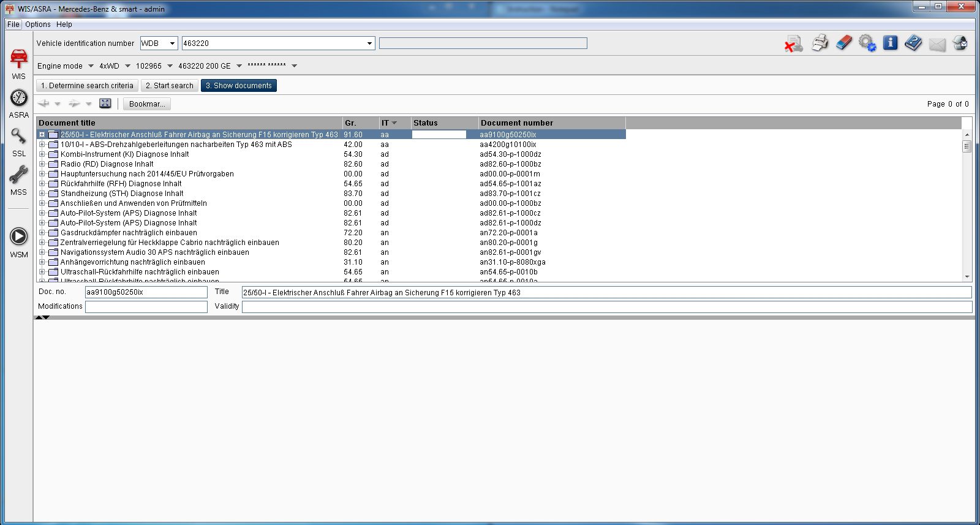Click folder icon of Standheizung (STH) row
980x525 pixels.
point(53,194)
